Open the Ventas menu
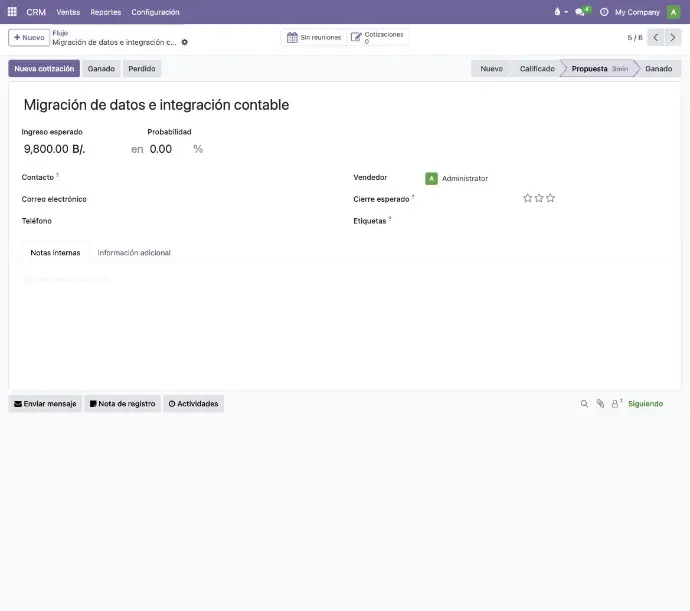The width and height of the screenshot is (690, 611). coord(68,12)
